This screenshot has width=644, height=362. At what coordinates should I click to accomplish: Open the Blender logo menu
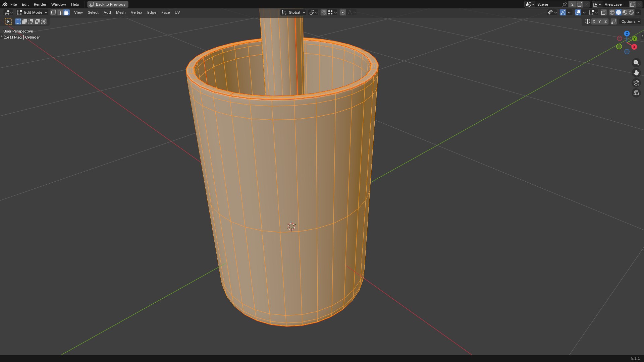[5, 4]
